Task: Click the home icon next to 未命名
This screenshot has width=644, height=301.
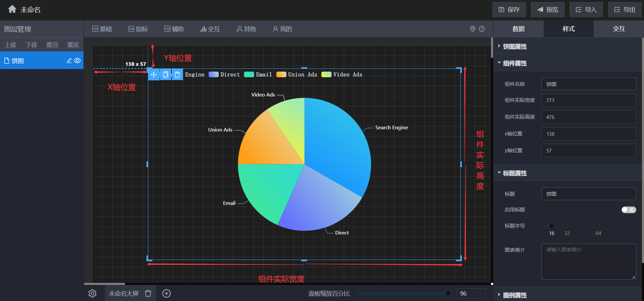Action: [x=12, y=9]
